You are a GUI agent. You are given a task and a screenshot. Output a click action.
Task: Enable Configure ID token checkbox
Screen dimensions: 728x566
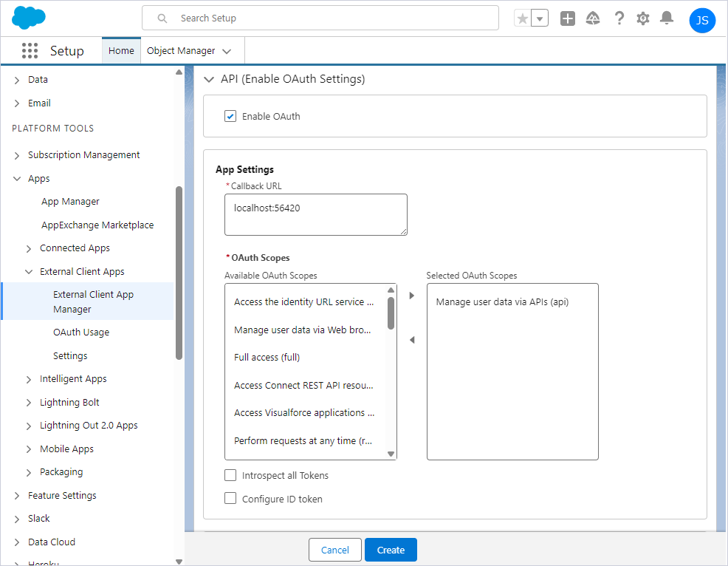[230, 498]
